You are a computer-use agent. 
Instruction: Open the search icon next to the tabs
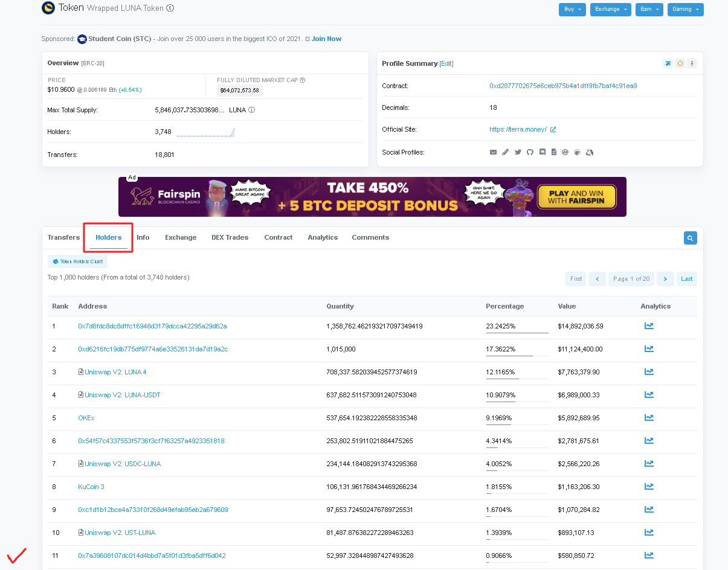click(690, 237)
